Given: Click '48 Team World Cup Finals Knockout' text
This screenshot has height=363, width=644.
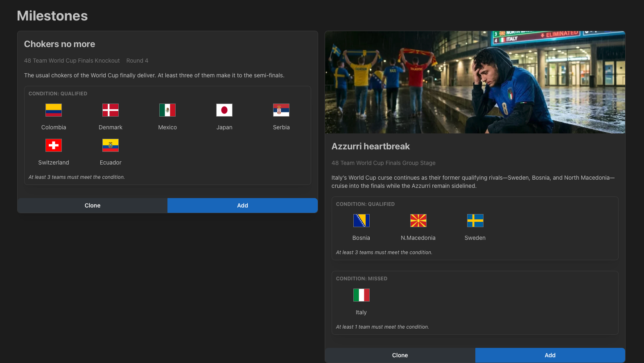Looking at the screenshot, I should pyautogui.click(x=72, y=61).
